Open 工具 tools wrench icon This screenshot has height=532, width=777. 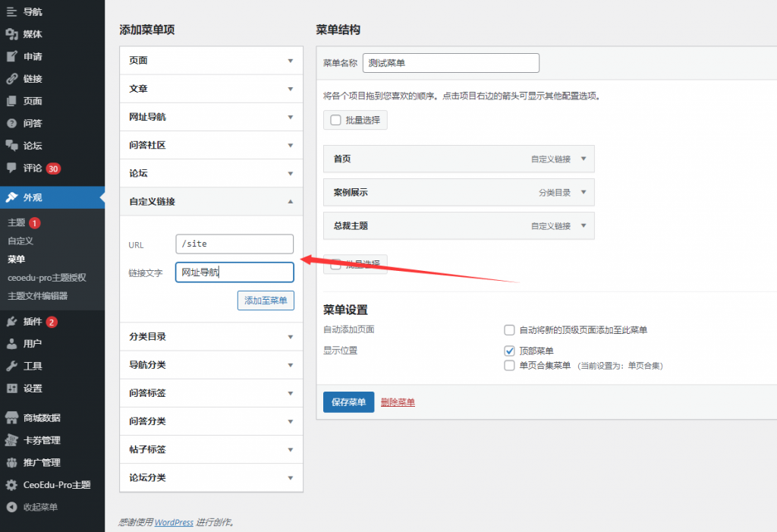[11, 366]
